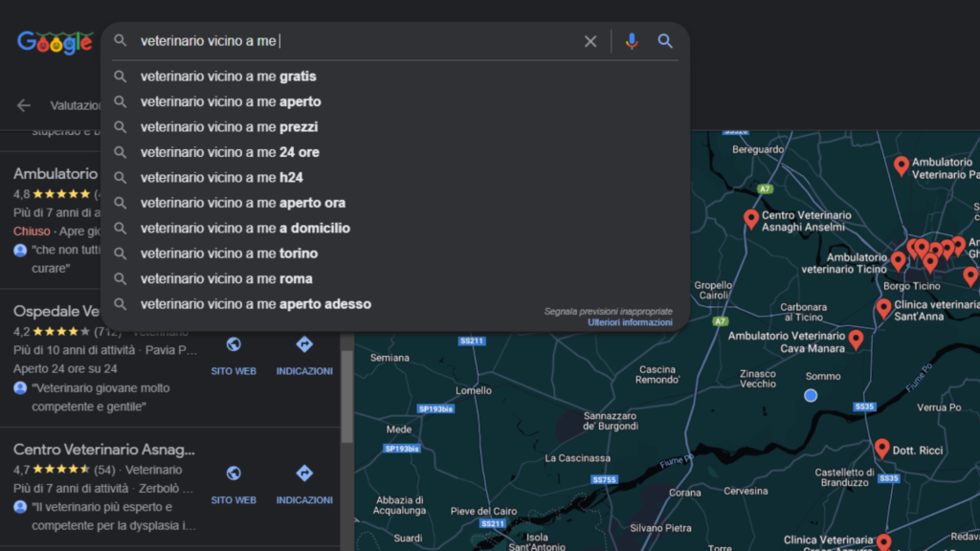980x551 pixels.
Task: Go back using the left arrow icon
Action: 24,105
